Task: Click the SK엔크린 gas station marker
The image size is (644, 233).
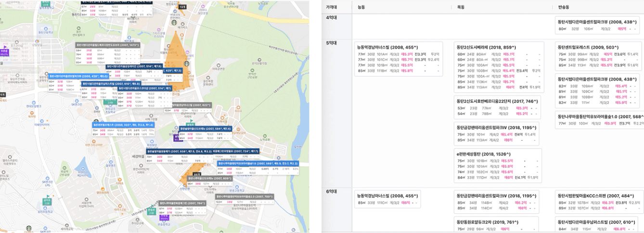Action: point(77,101)
